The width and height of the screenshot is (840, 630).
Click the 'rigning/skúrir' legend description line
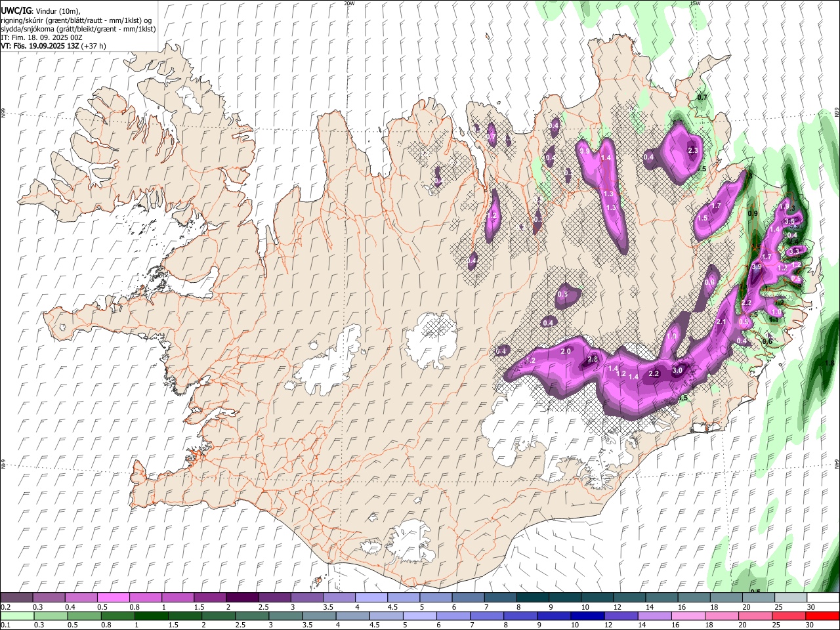76,20
